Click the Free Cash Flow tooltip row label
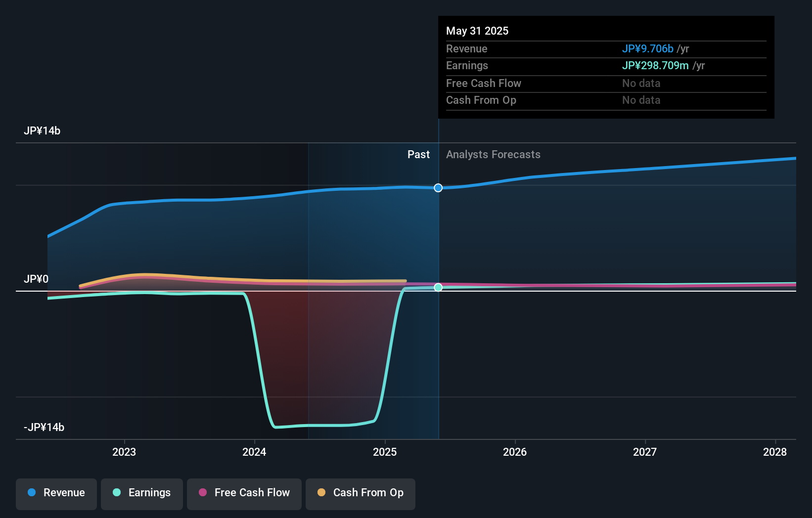 click(x=484, y=84)
